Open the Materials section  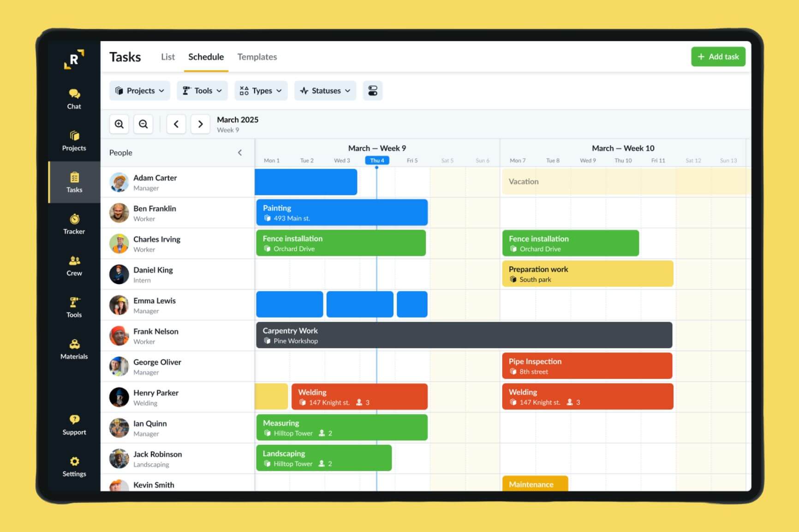click(x=74, y=349)
